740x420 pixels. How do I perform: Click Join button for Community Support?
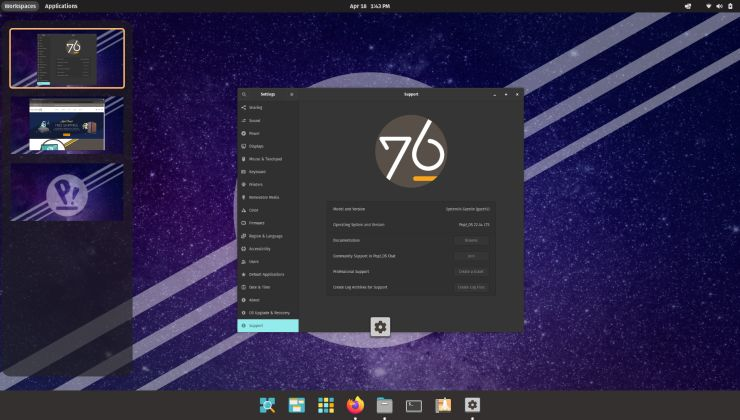(471, 256)
